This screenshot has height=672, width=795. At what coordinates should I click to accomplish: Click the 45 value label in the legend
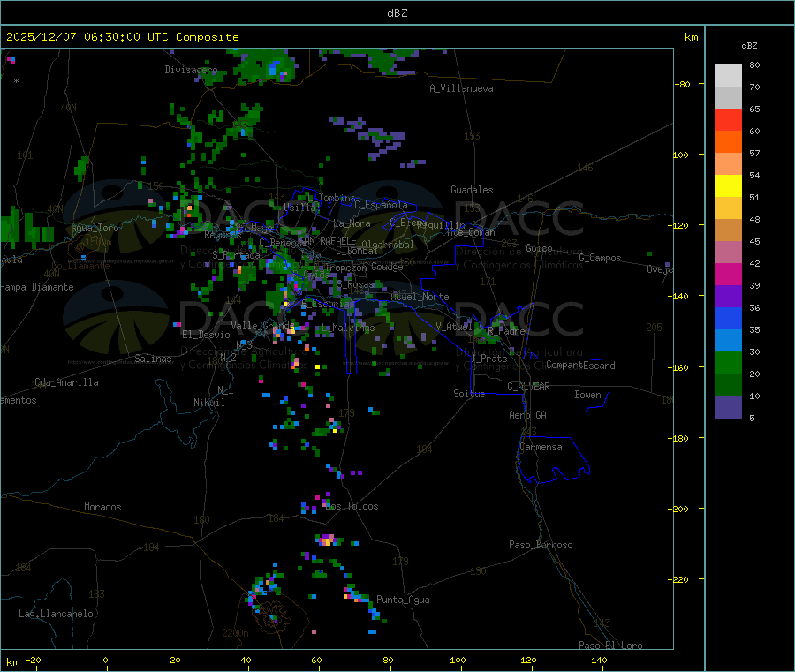pyautogui.click(x=754, y=241)
